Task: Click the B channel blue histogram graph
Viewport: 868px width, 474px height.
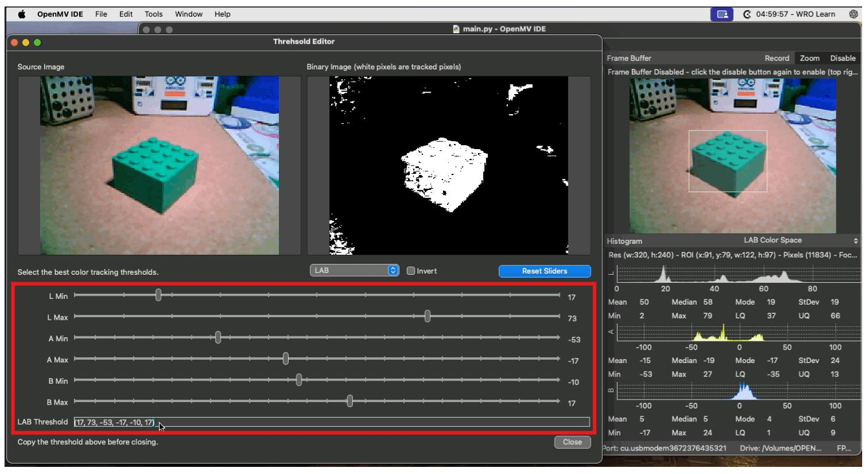Action: coord(738,390)
